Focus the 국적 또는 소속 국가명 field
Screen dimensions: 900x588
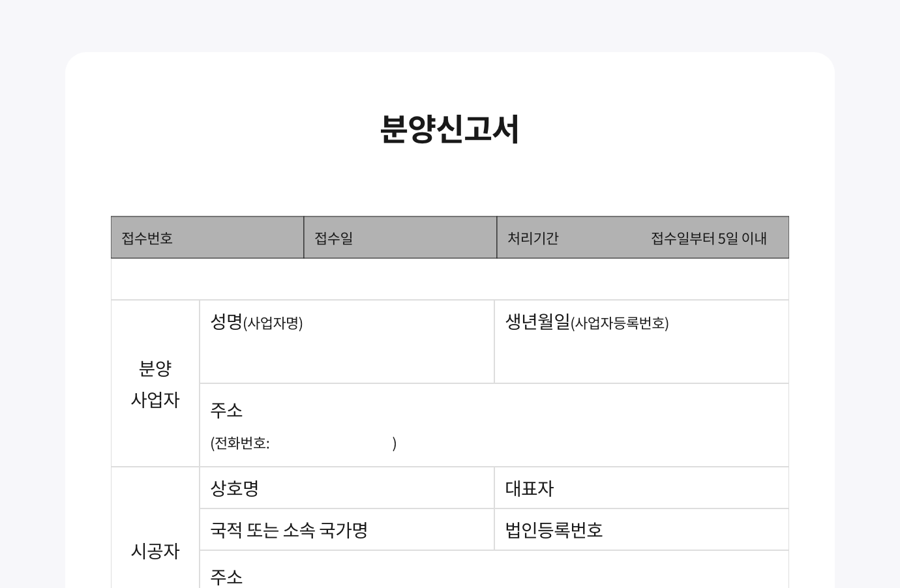tap(346, 530)
